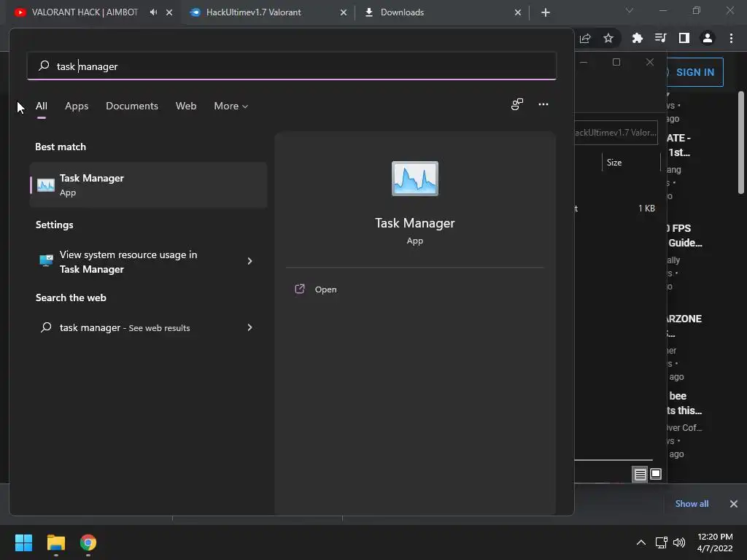Click the search box containing task manager

(x=292, y=66)
